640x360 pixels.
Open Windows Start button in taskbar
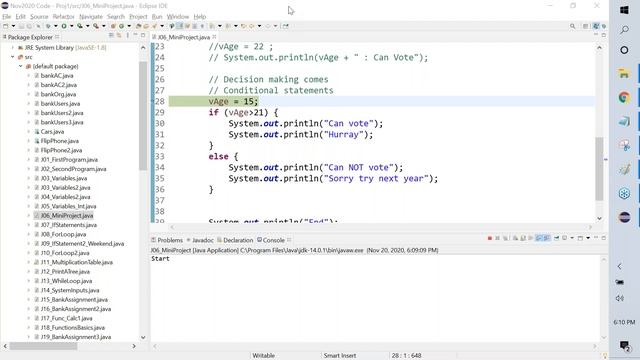[624, 10]
